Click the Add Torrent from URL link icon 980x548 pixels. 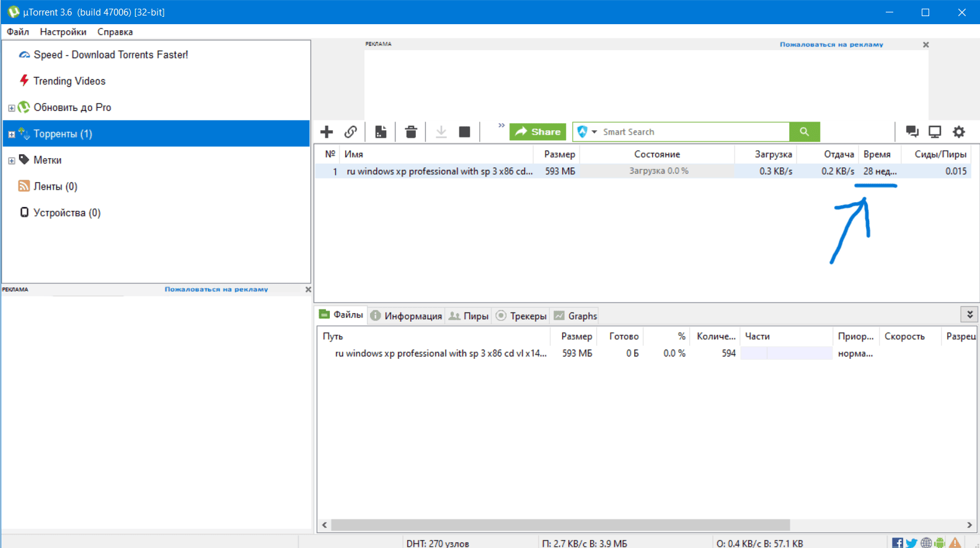coord(351,131)
